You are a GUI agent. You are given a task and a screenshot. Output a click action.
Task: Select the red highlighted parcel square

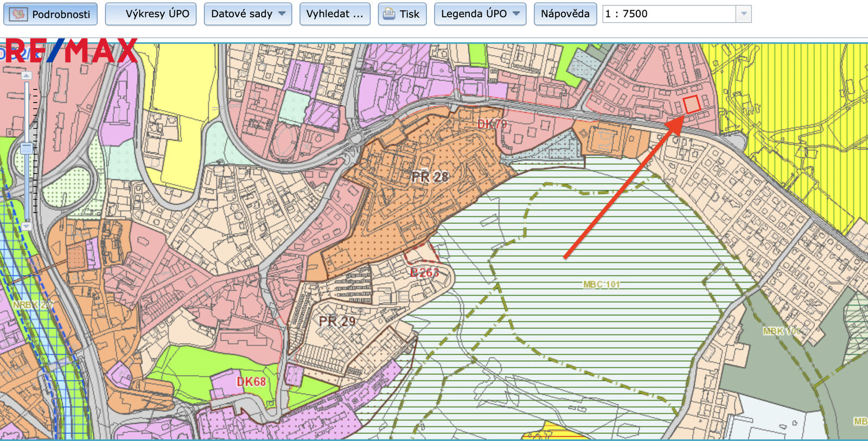[x=692, y=104]
